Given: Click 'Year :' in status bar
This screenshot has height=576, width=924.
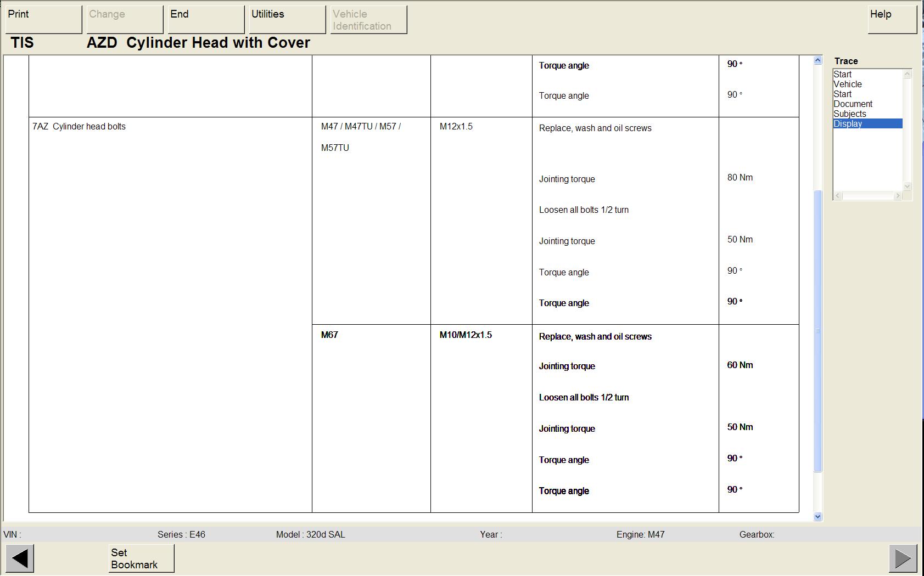Looking at the screenshot, I should pos(491,534).
